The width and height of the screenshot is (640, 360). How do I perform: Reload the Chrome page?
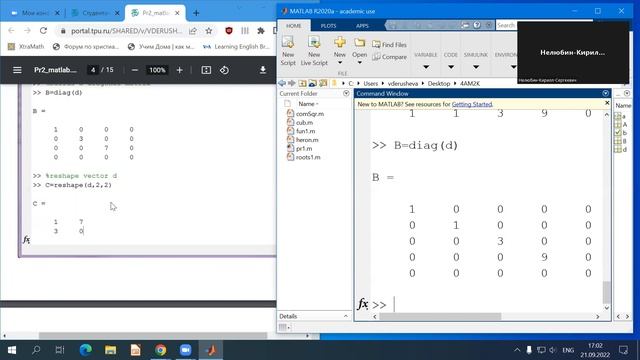click(x=43, y=31)
